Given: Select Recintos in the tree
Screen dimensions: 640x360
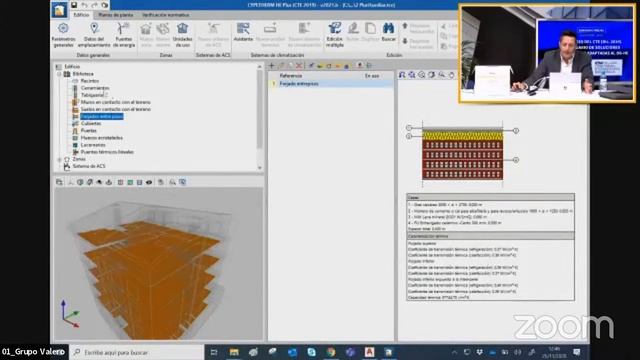Looking at the screenshot, I should coord(89,81).
